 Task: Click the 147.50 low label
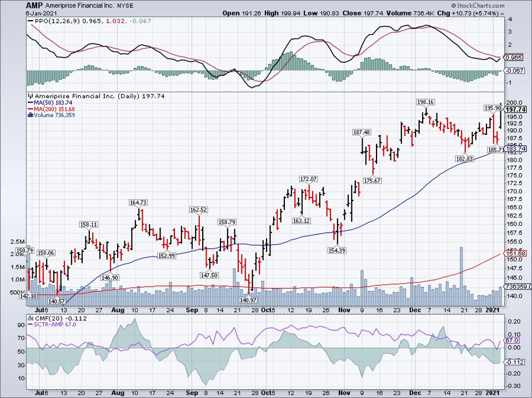click(x=209, y=275)
